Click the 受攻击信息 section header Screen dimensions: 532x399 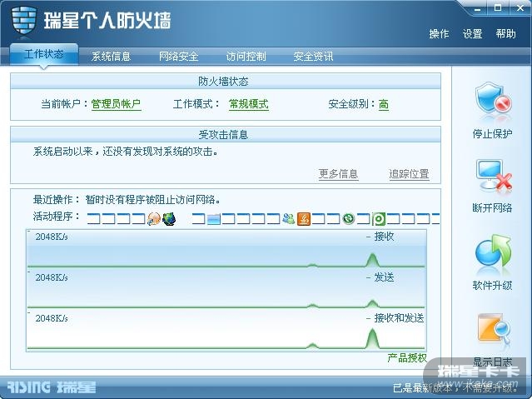pyautogui.click(x=226, y=134)
